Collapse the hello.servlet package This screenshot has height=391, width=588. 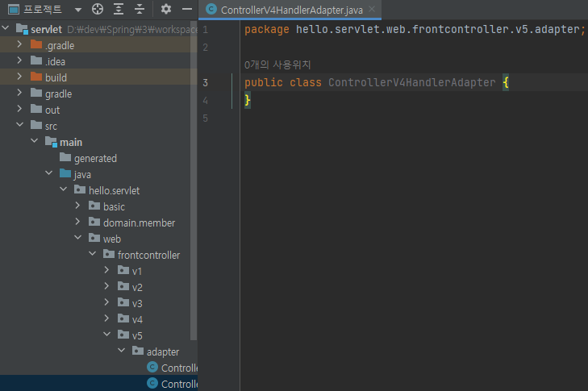64,189
